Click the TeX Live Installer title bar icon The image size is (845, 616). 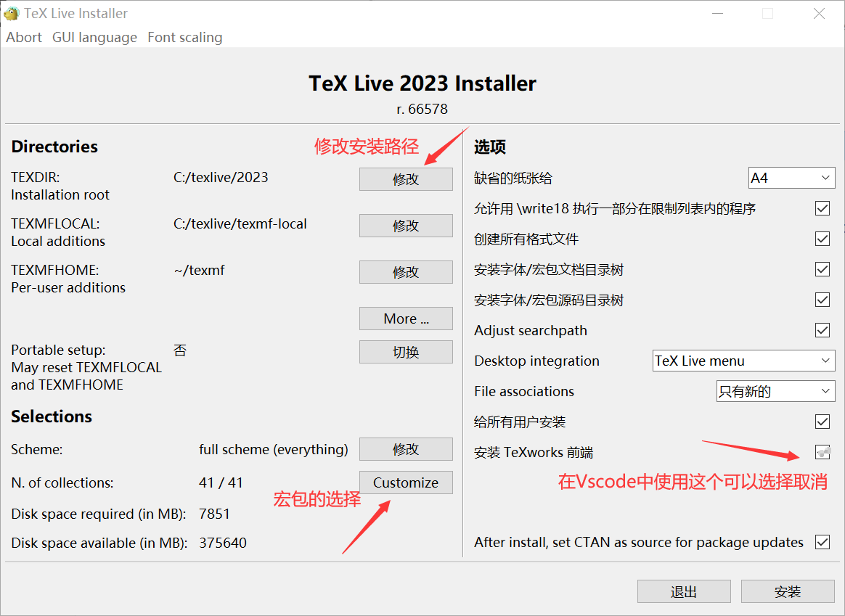pos(11,13)
